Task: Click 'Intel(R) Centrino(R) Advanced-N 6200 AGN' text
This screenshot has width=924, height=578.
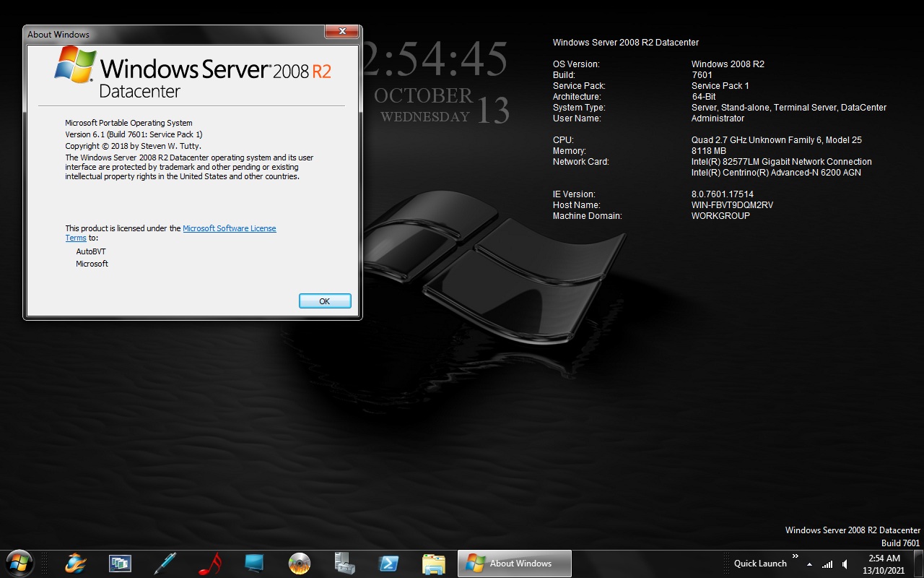Action: [776, 173]
